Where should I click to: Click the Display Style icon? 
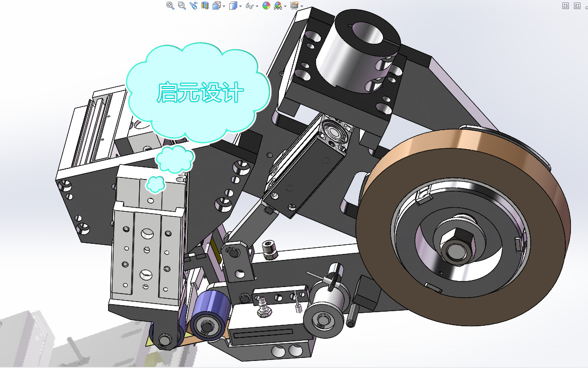[x=232, y=5]
